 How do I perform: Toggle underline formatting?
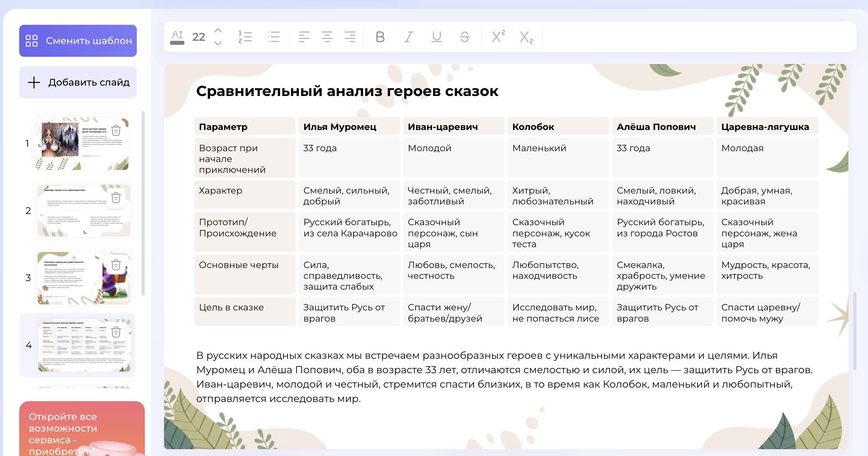pos(437,37)
